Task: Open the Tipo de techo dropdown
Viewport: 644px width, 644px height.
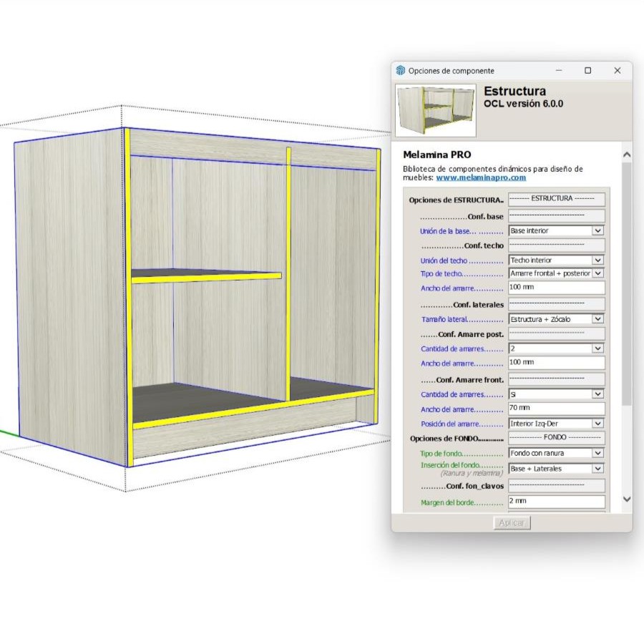Action: (x=556, y=273)
